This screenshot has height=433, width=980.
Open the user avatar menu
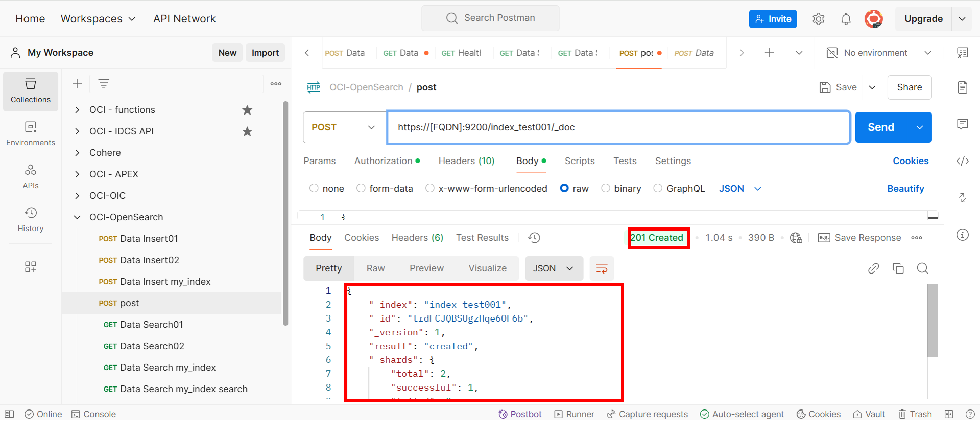point(874,19)
